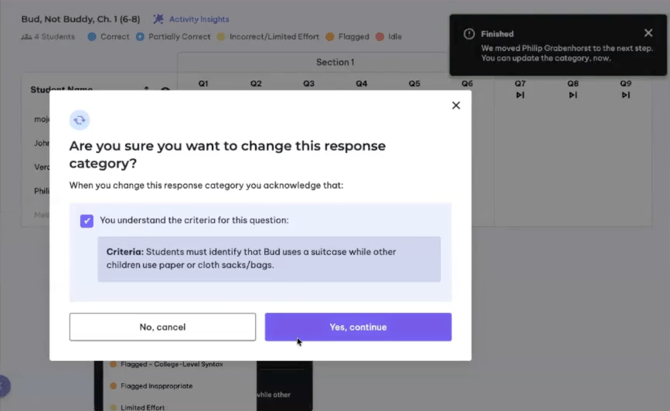This screenshot has width=670, height=411.
Task: Click the Section 1 header
Action: (335, 62)
